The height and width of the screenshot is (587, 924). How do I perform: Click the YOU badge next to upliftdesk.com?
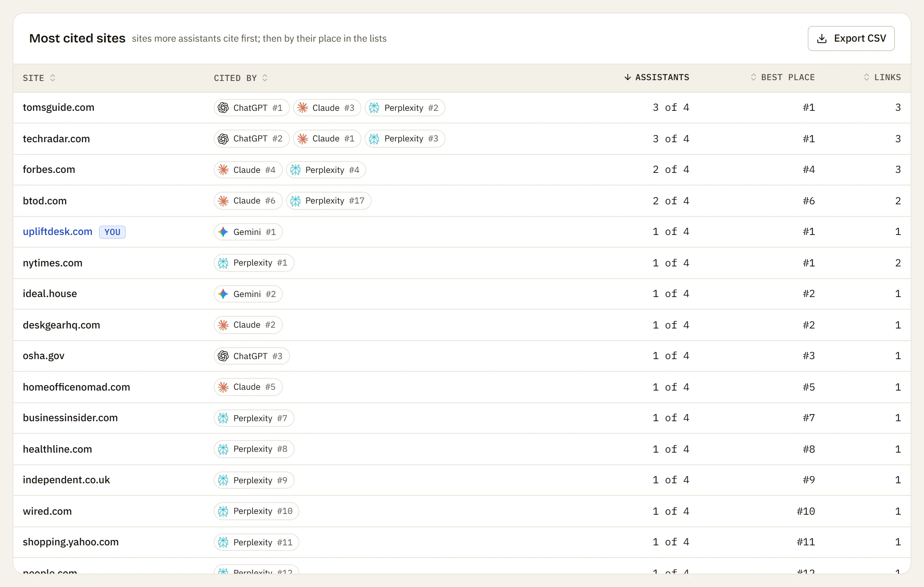tap(112, 232)
